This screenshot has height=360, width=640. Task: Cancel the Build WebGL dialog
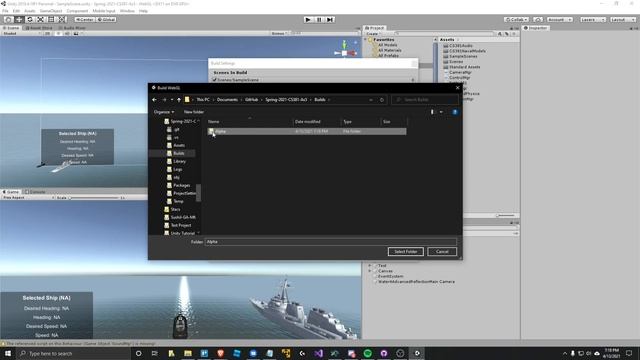click(x=442, y=251)
